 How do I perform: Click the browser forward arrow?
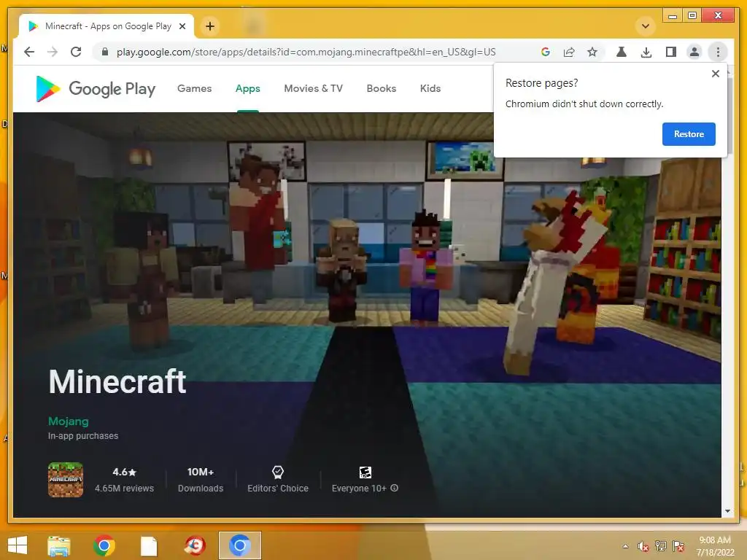(x=53, y=52)
